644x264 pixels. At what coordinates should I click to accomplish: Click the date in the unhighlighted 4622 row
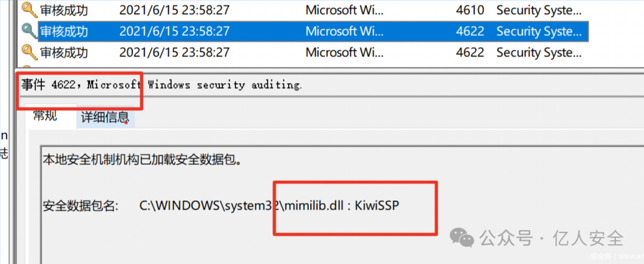click(175, 53)
